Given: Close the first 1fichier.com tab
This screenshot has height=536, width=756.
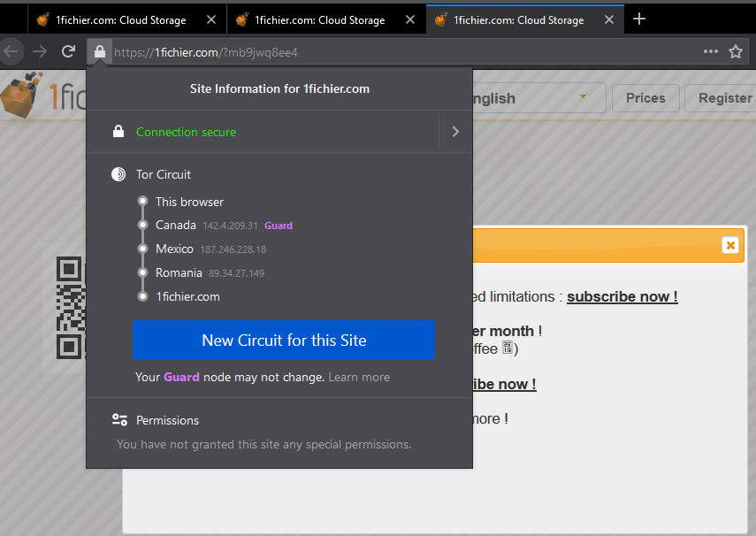Looking at the screenshot, I should 211,19.
